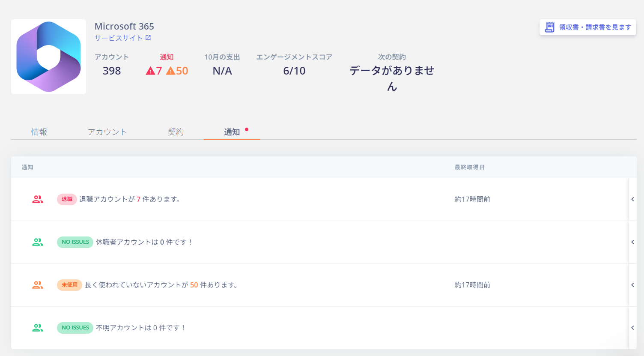Click the NO ISSUES badge on dormant accounts row
Image resolution: width=644 pixels, height=356 pixels.
75,242
